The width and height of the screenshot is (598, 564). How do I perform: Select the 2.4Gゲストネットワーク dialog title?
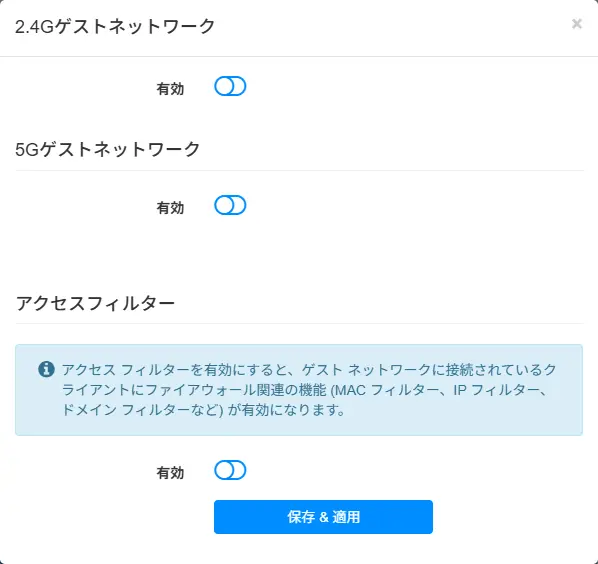[x=115, y=26]
